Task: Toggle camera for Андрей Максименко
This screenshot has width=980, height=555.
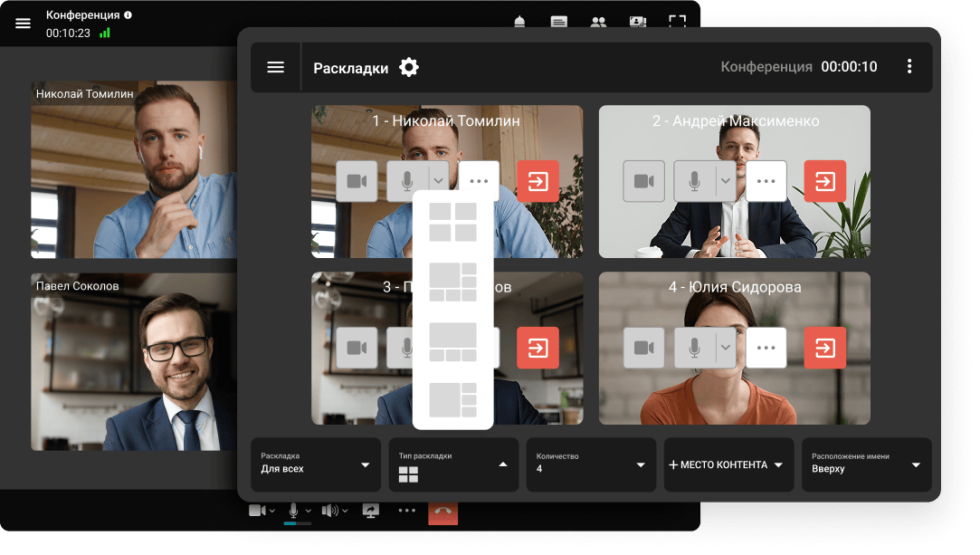Action: 643,181
